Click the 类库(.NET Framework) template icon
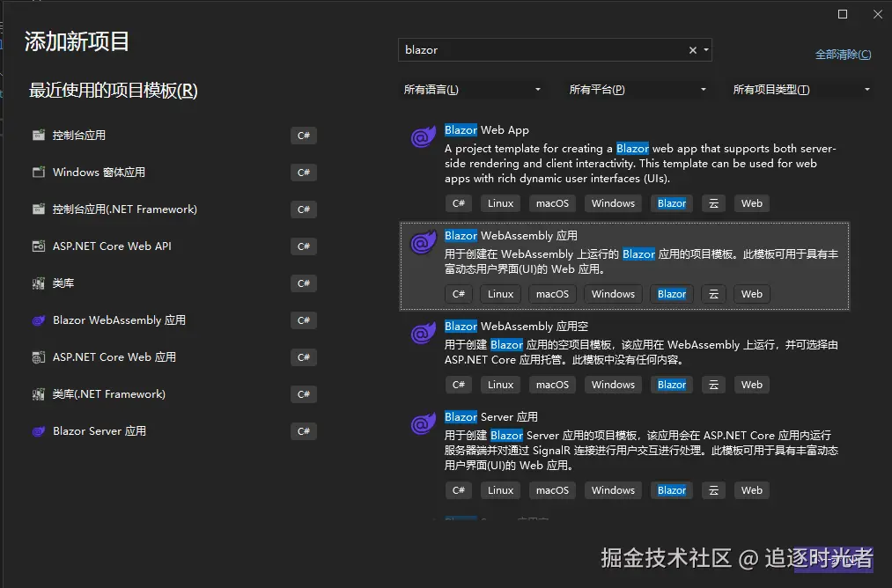The height and width of the screenshot is (588, 892). [38, 394]
